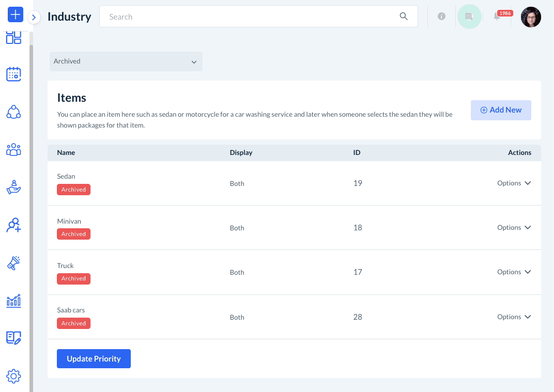Focus the Search input field
Viewport: 554px width, 392px height.
pos(253,17)
